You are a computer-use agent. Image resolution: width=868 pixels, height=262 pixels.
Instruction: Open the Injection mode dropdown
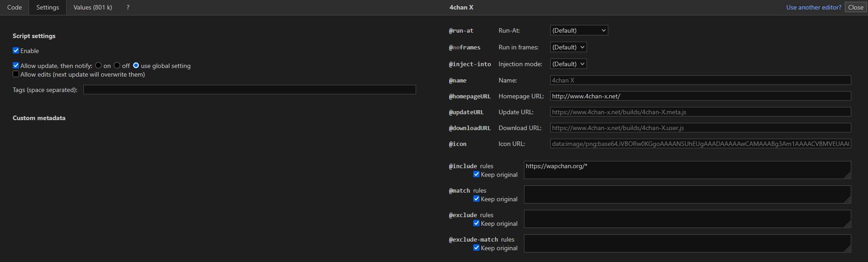click(x=568, y=64)
